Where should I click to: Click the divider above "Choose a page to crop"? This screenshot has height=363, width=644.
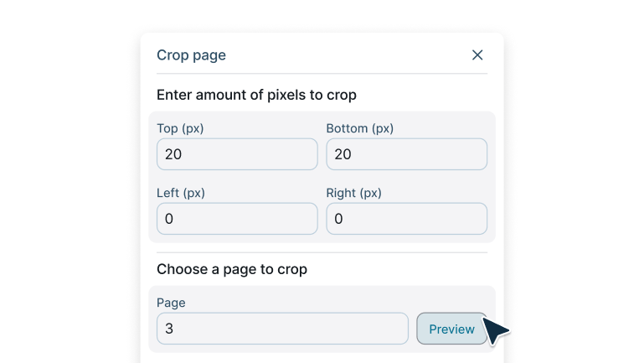point(322,252)
